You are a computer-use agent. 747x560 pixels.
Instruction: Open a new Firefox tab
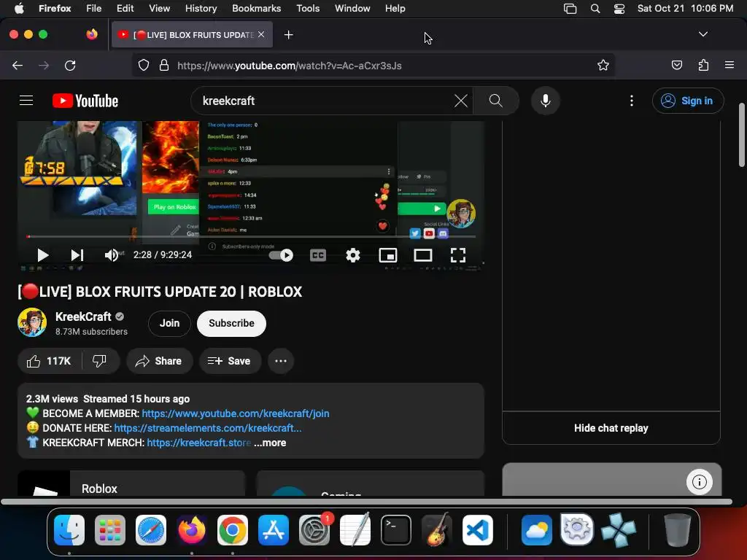click(288, 35)
